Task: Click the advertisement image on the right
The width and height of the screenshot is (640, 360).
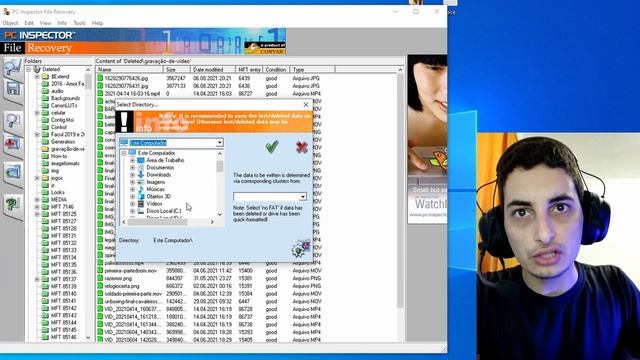Action: pos(427,139)
